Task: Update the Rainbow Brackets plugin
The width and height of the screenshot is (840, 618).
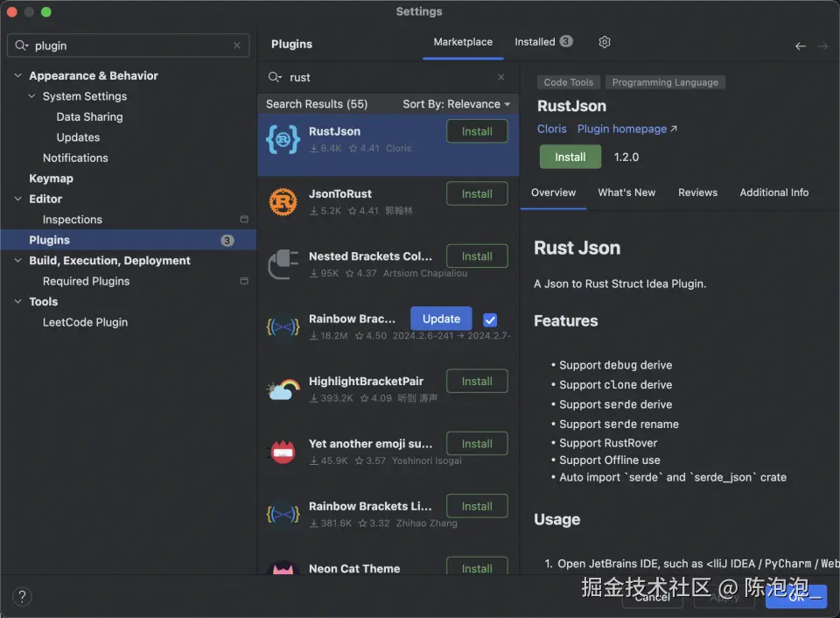Action: [441, 319]
